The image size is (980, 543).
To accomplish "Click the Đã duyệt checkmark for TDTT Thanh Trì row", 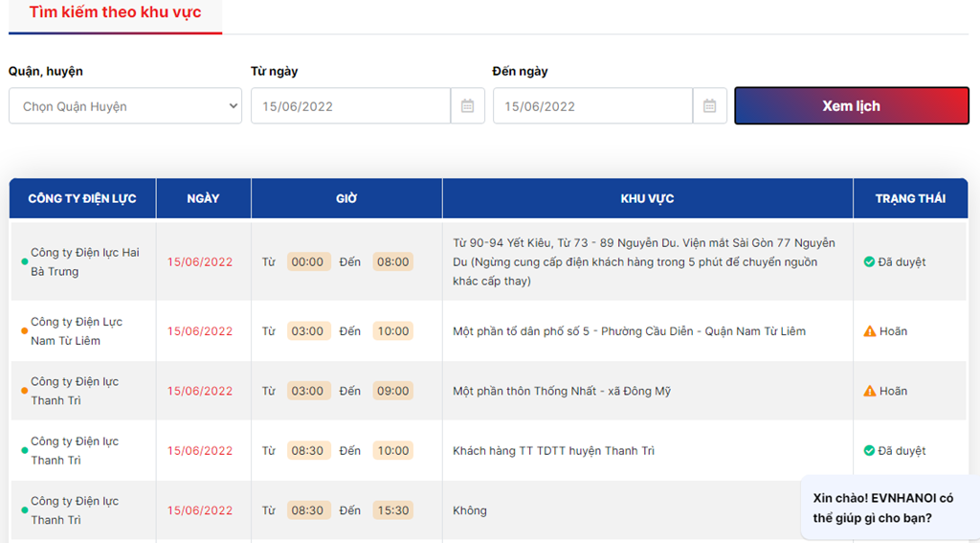I will pos(869,450).
